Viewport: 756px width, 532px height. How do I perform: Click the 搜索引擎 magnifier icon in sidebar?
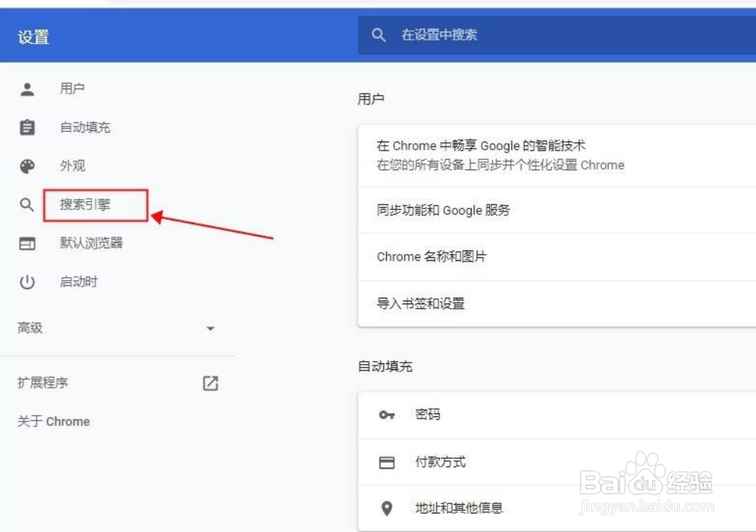point(27,205)
